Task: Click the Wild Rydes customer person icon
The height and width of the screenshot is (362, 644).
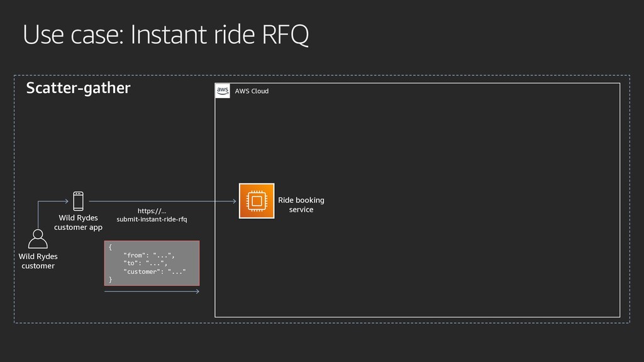Action: pos(38,239)
